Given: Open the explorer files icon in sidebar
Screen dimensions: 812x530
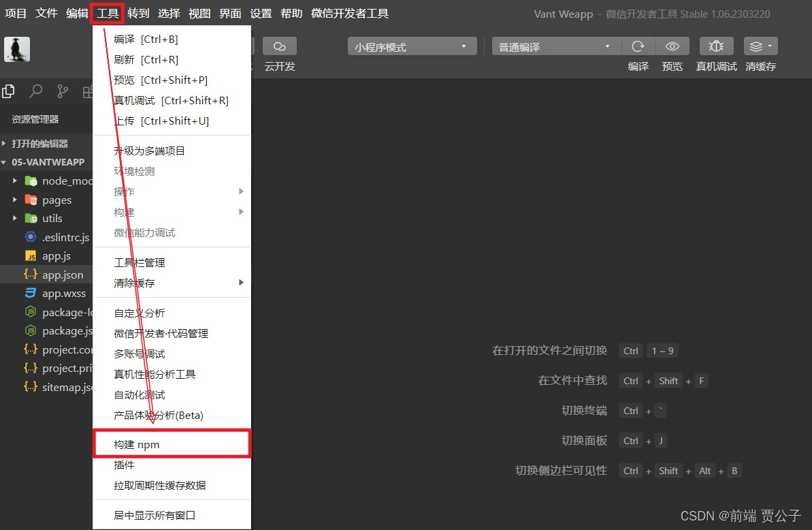Looking at the screenshot, I should click(x=8, y=91).
